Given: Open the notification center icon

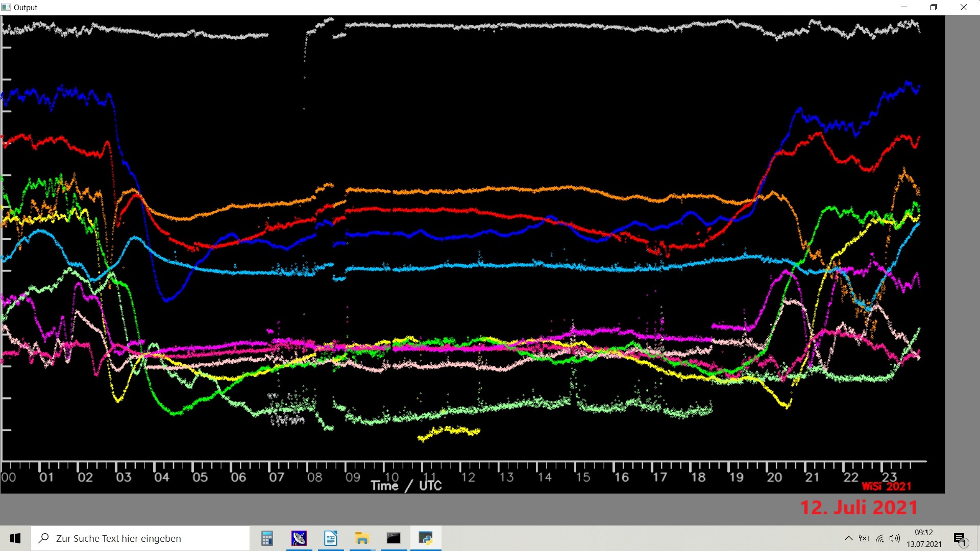Looking at the screenshot, I should pos(960,539).
